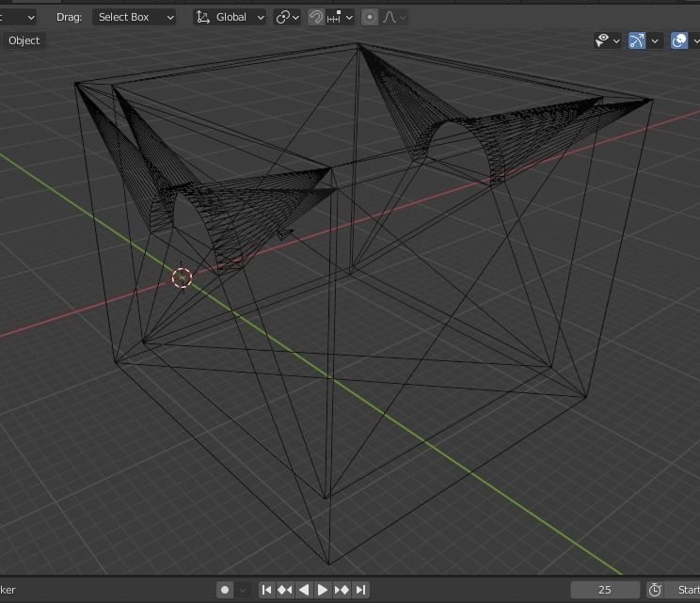Open the Select Box drag dropdown

[134, 18]
